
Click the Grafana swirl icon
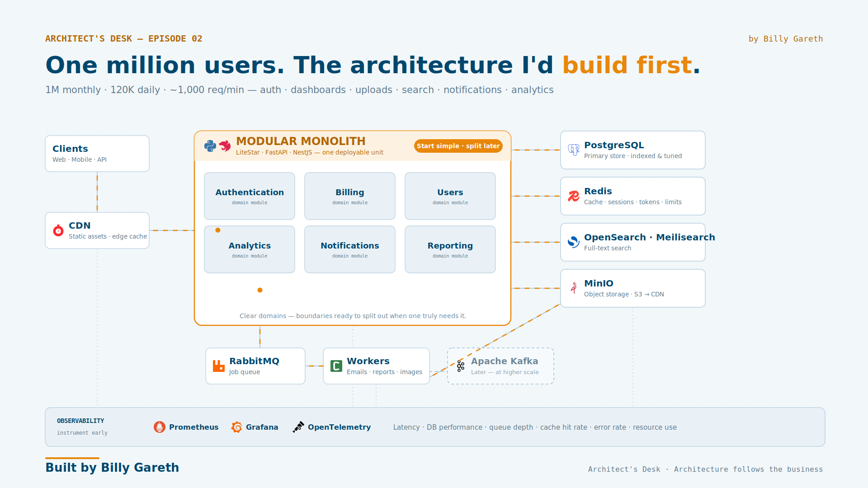(x=236, y=427)
